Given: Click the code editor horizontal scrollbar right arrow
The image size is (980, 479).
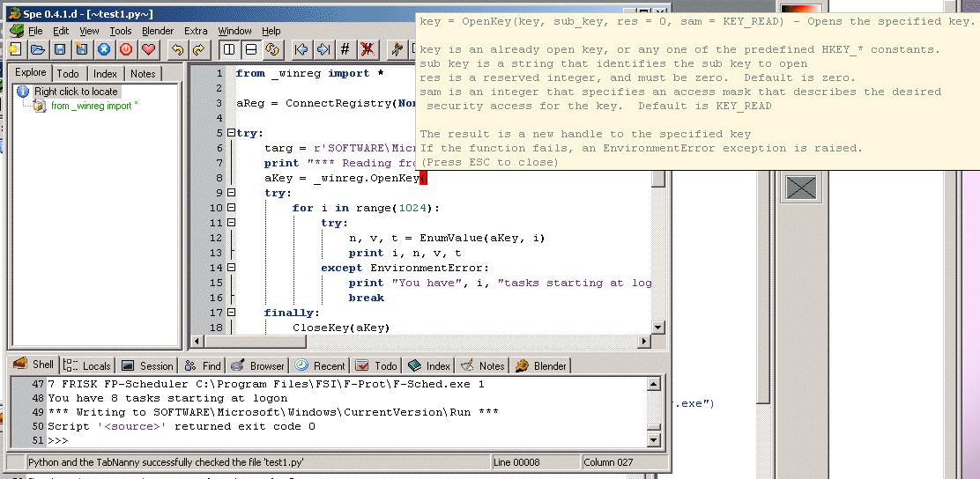Looking at the screenshot, I should [643, 342].
